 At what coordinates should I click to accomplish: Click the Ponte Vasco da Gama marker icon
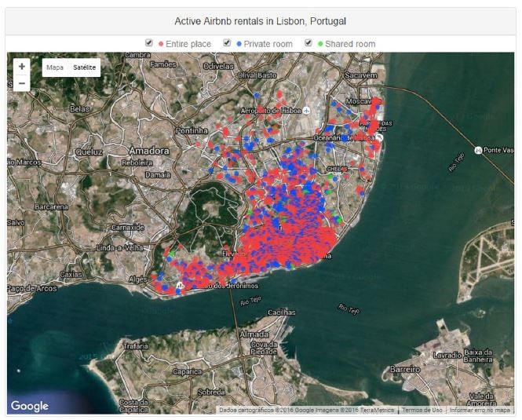(478, 150)
